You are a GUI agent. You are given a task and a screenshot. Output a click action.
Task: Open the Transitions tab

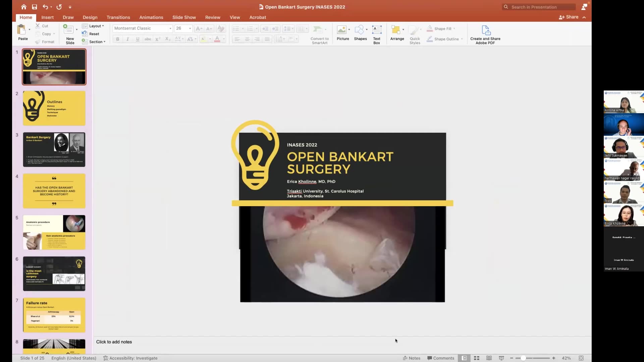pos(118,17)
